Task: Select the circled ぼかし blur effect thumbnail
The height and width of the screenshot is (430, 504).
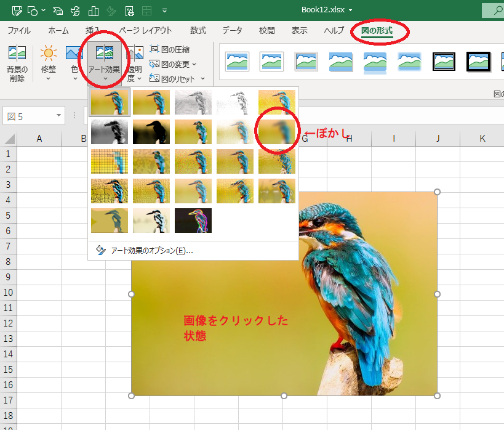Action: tap(276, 131)
